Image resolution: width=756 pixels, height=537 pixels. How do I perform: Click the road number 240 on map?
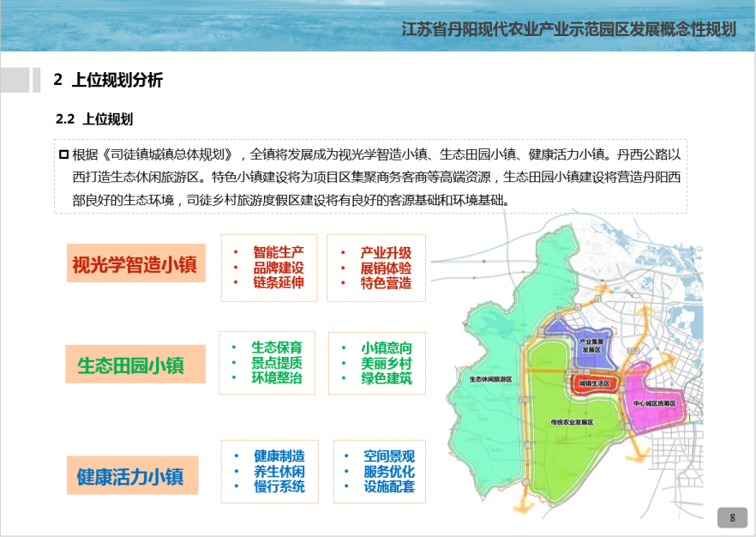524,400
